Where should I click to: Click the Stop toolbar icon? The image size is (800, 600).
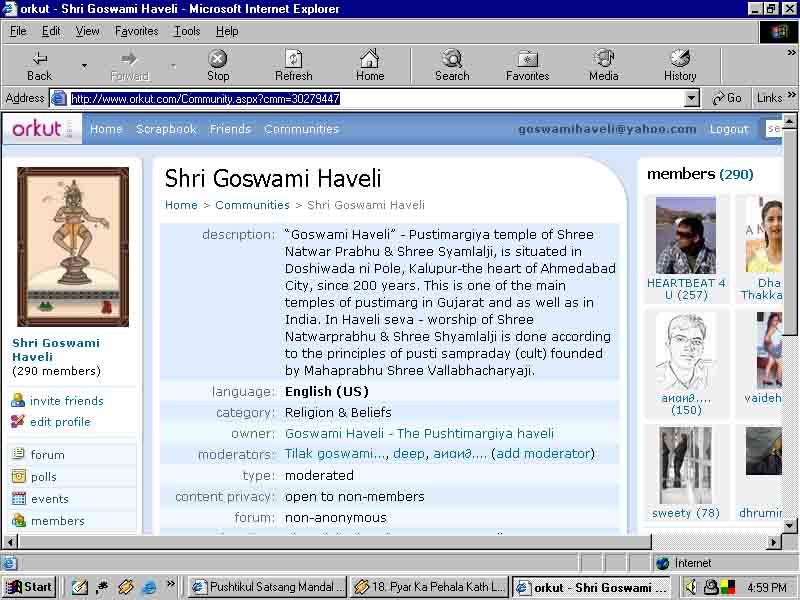pos(218,59)
